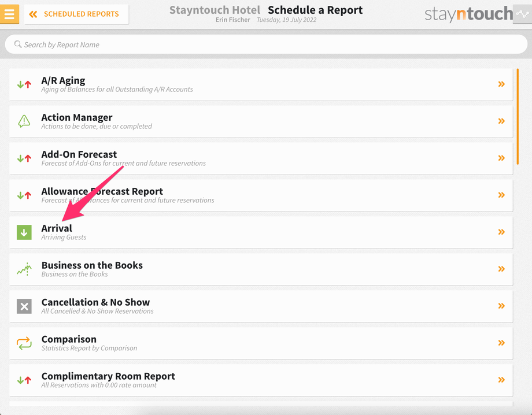
Task: Click the Add-On Forecast arrows icon
Action: 24,158
